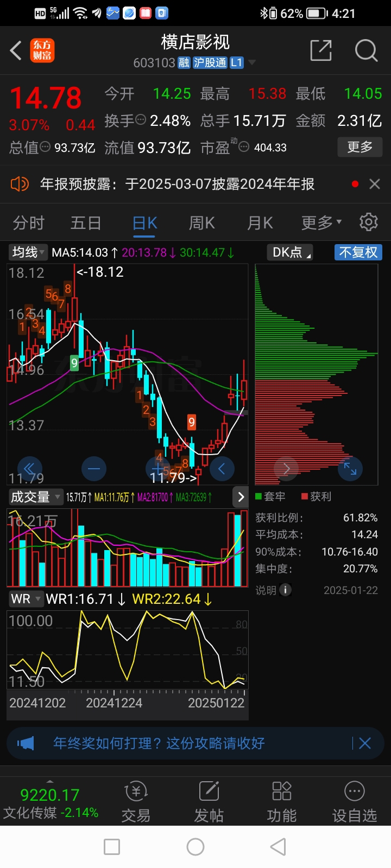
Task: Tap info icon next to 总值
Action: tap(46, 147)
